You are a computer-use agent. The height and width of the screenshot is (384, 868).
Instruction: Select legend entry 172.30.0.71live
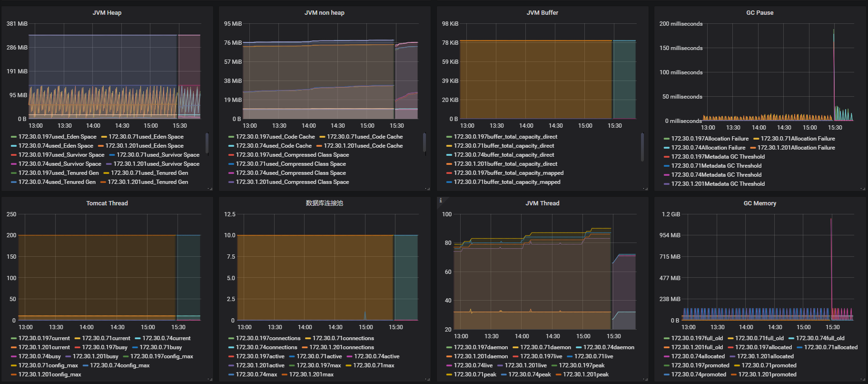click(594, 356)
